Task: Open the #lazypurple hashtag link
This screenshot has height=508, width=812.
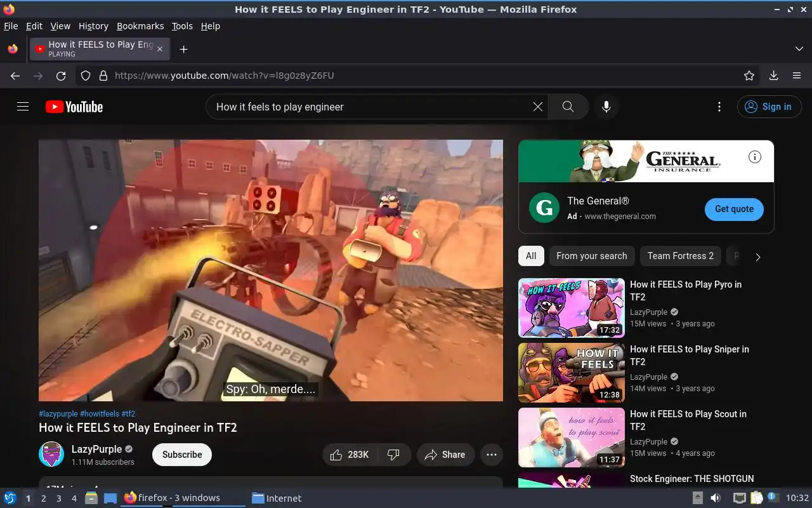Action: [x=58, y=413]
